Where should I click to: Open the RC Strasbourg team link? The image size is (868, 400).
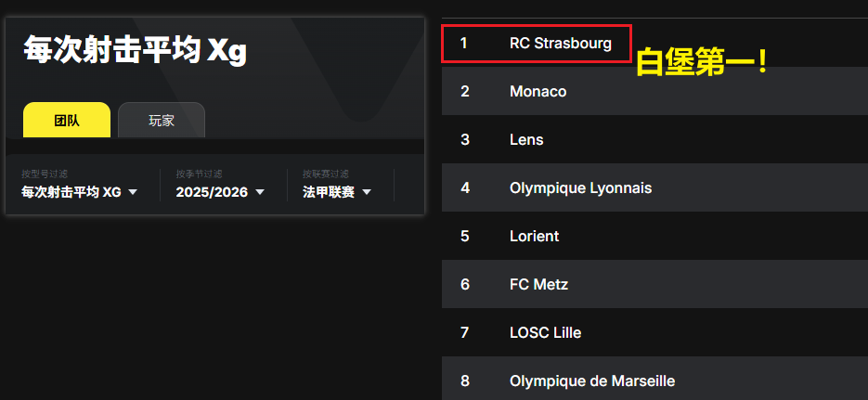561,44
